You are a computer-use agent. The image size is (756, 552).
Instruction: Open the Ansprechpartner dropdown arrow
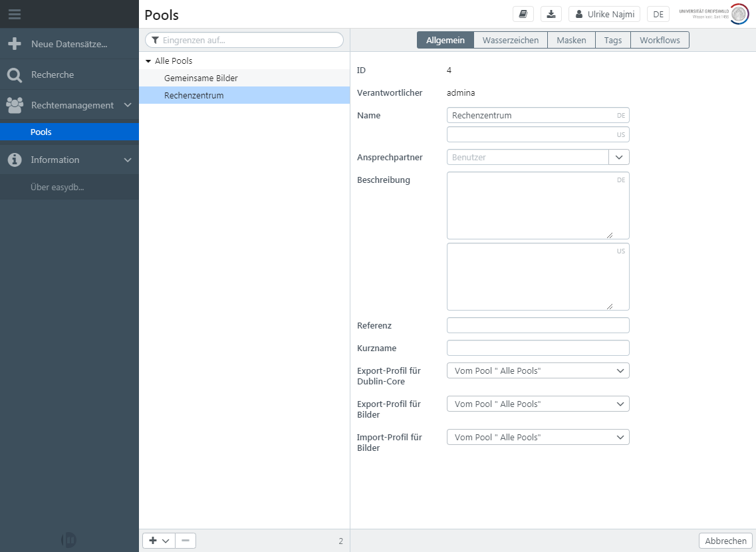coord(619,157)
